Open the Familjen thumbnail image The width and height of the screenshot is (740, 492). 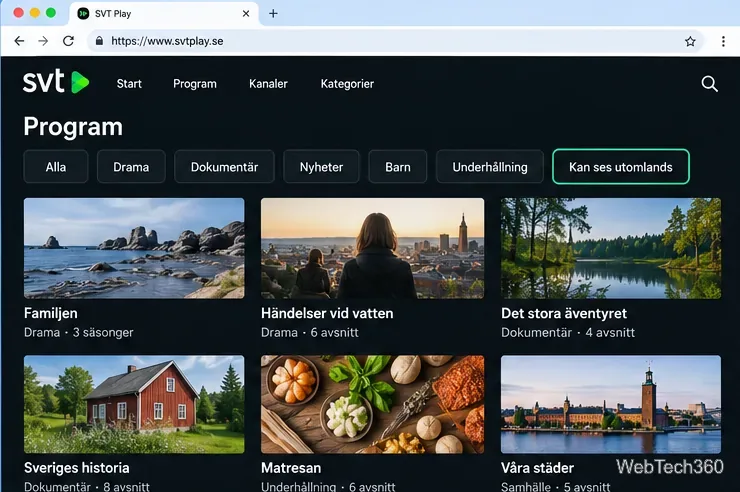click(x=134, y=248)
